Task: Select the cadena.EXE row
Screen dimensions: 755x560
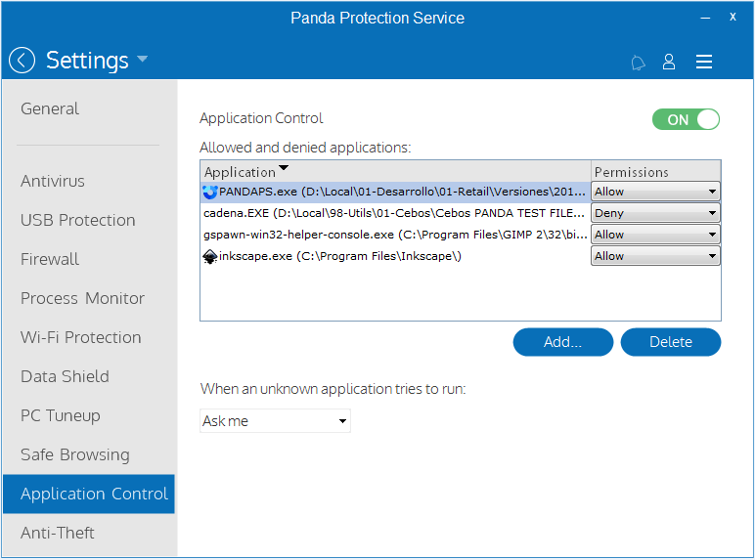Action: coord(395,213)
